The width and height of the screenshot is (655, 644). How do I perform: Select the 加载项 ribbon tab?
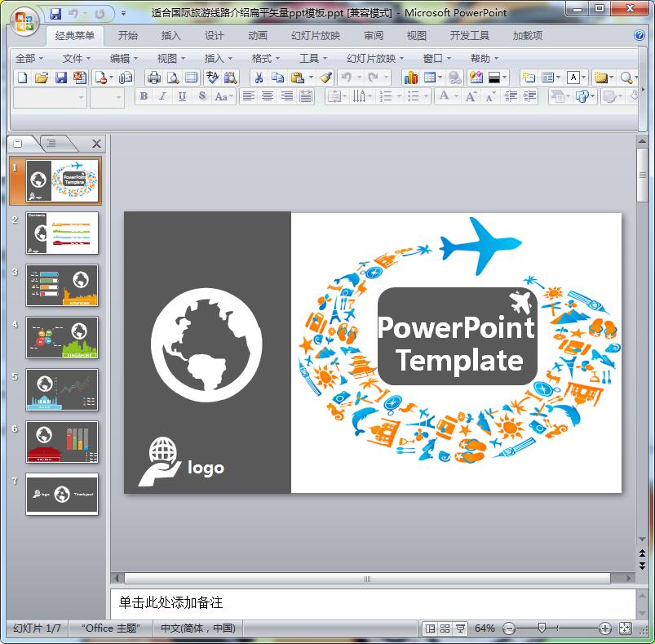[528, 36]
